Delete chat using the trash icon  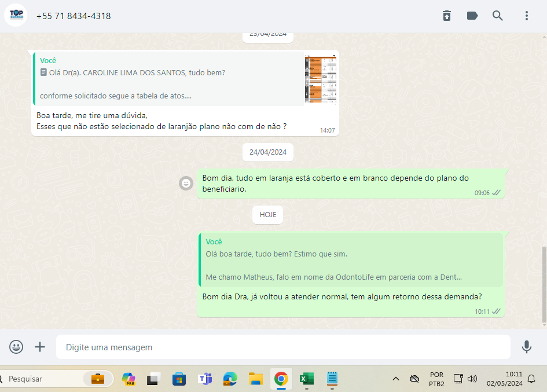pos(447,16)
